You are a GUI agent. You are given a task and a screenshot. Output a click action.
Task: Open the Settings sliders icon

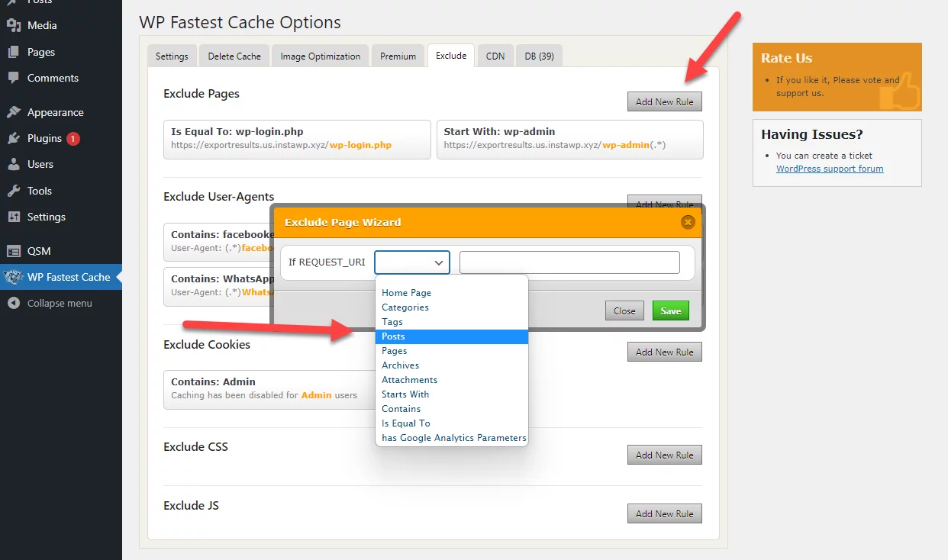click(14, 217)
